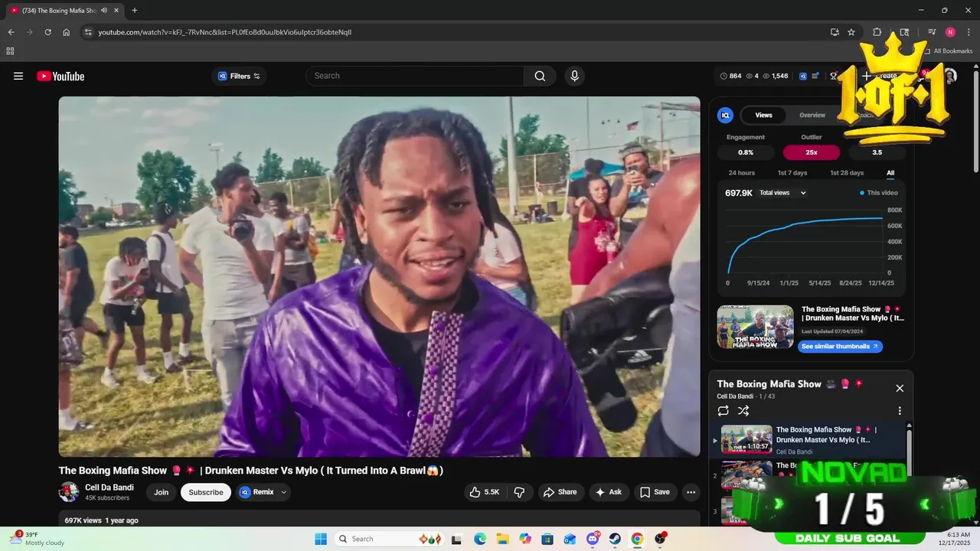
Task: Dislike the video with thumbs down
Action: (x=519, y=492)
